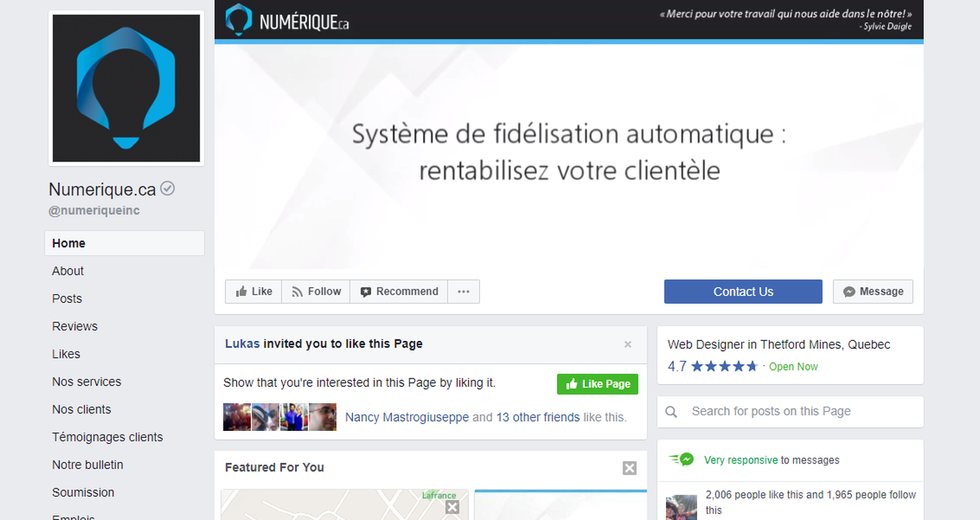
Task: Click the Featured For You heading
Action: click(274, 467)
